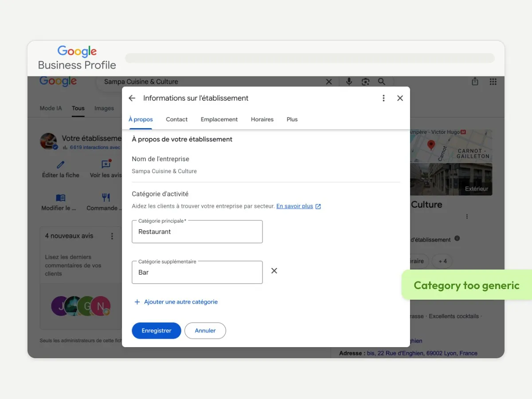Image resolution: width=532 pixels, height=399 pixels.
Task: Click the +4 chip
Action: coord(442,261)
